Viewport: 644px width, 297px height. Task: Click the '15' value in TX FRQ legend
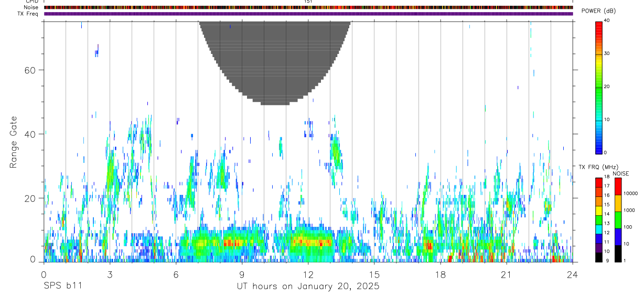607,204
